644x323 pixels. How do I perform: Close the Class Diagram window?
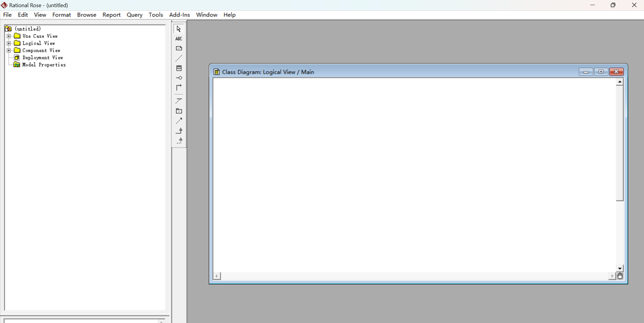click(x=616, y=72)
